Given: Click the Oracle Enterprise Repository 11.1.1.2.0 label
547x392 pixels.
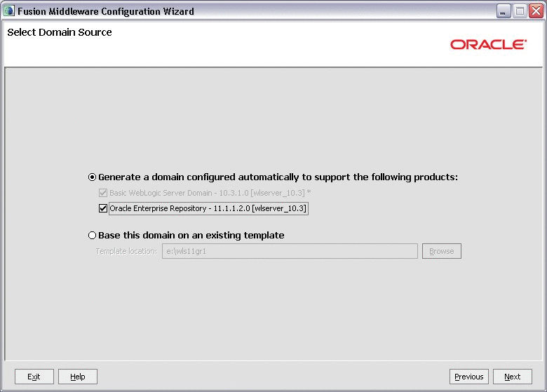Looking at the screenshot, I should [x=208, y=208].
